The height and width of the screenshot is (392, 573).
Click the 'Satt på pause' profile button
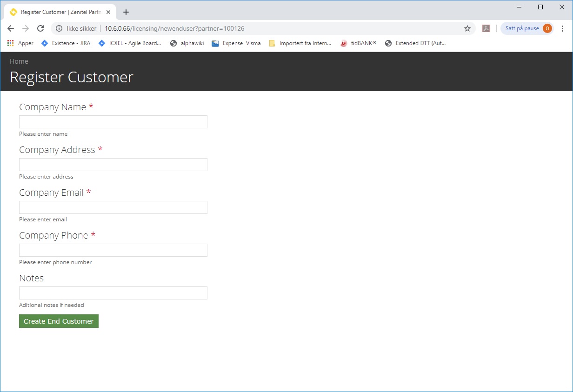click(x=527, y=28)
